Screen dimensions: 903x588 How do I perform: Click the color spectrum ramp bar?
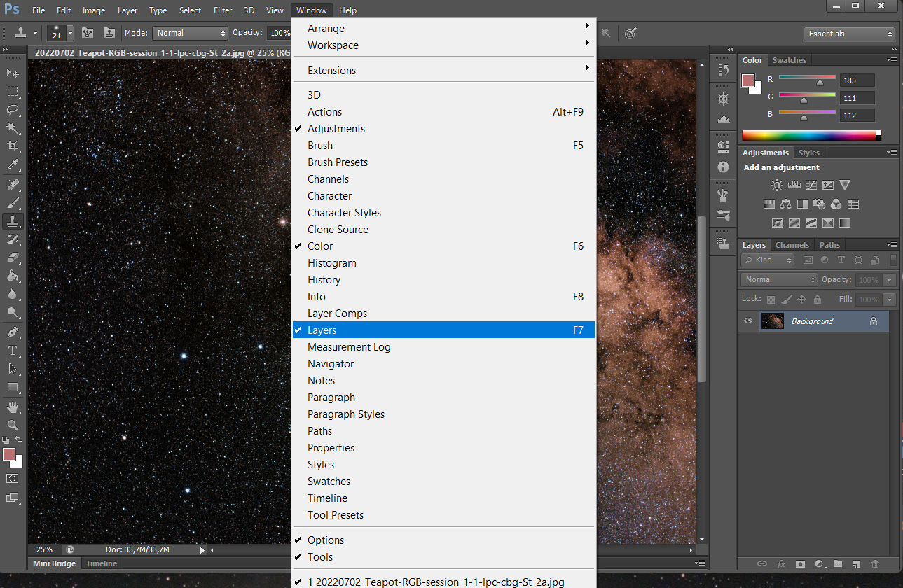click(x=808, y=135)
